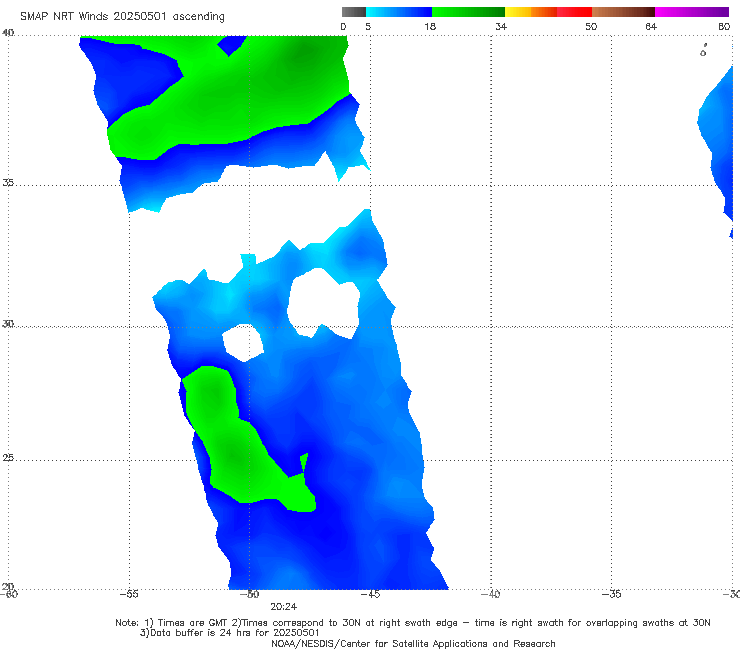Click the longitude label "-40" on the bottom axis
The width and height of the screenshot is (740, 650).
click(x=491, y=594)
